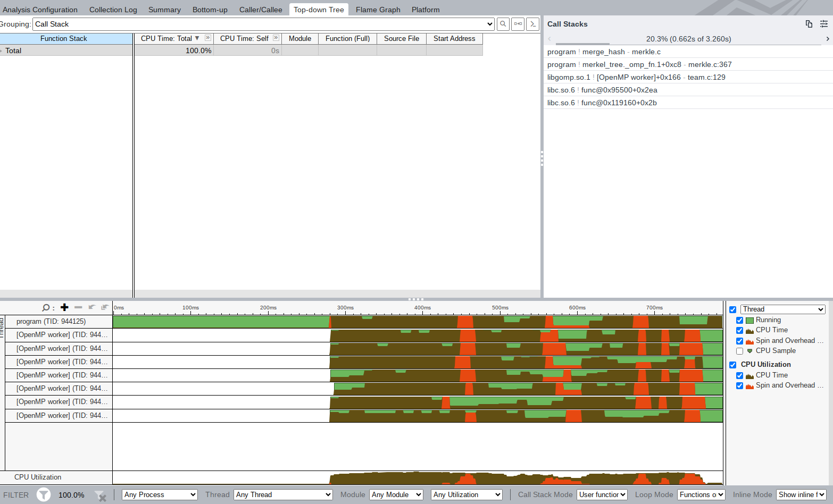Image resolution: width=833 pixels, height=504 pixels.
Task: Click the filter funnel icon in bottom bar
Action: [x=44, y=495]
